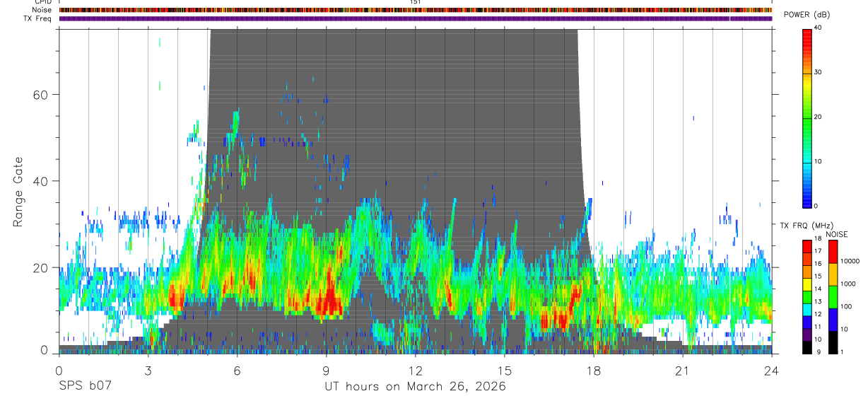Select the green 100 NOISE legend block

click(x=834, y=296)
